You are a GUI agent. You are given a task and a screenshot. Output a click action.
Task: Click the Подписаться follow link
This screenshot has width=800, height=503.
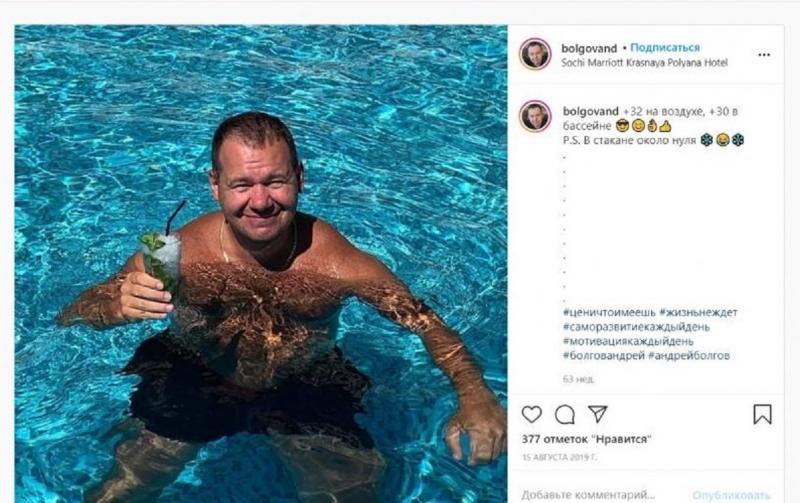665,47
